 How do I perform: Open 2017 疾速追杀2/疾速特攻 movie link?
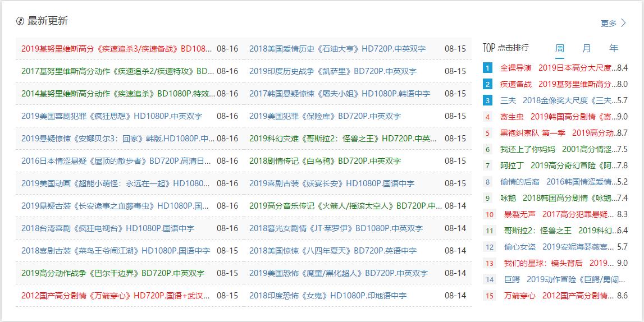click(x=117, y=71)
